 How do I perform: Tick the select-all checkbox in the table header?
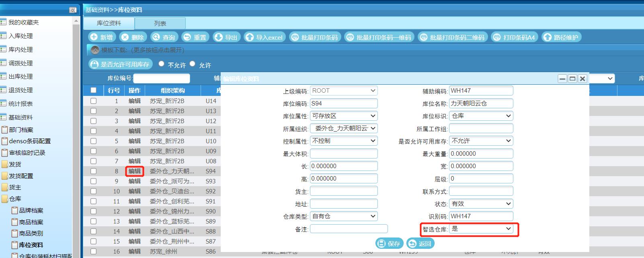(x=94, y=90)
